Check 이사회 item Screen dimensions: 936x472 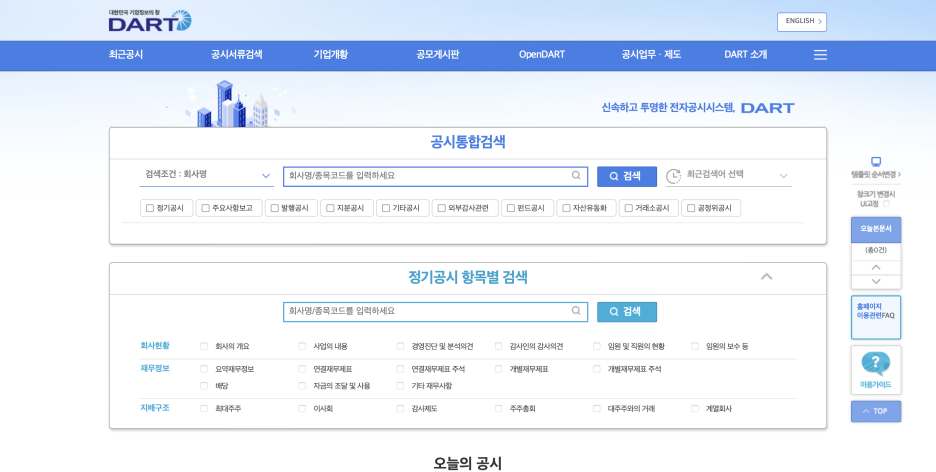tap(302, 409)
